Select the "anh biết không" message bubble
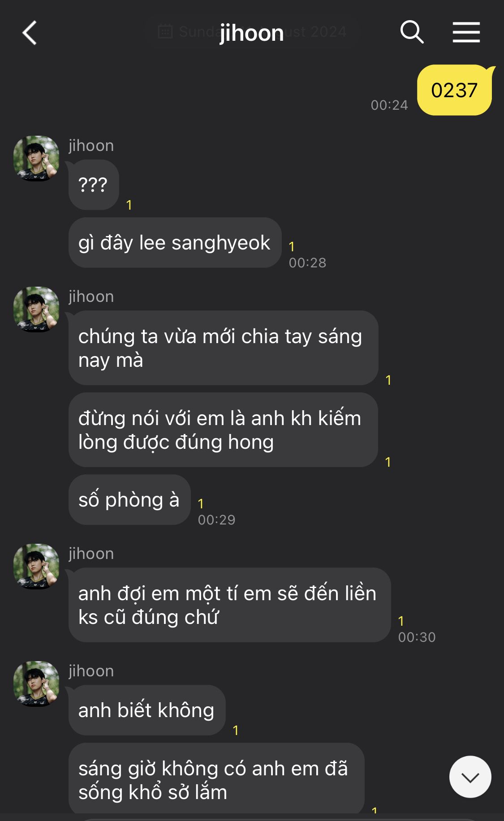 click(146, 710)
